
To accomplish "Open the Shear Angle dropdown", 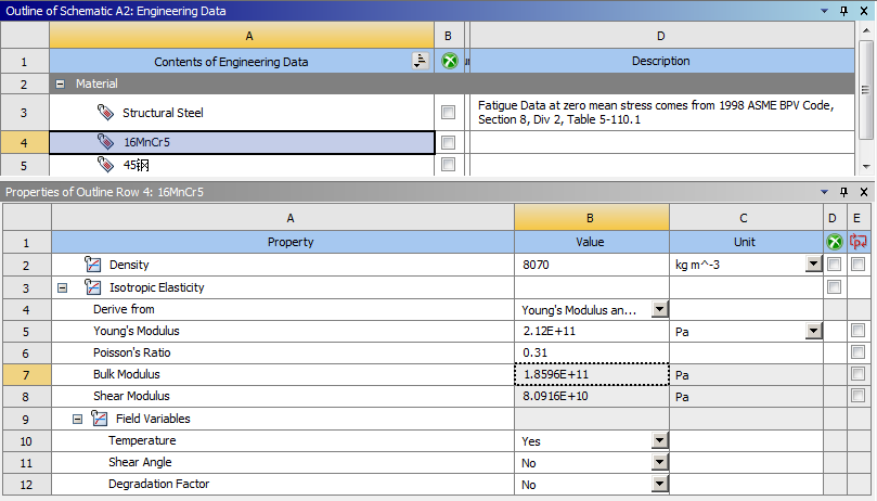I will [660, 462].
